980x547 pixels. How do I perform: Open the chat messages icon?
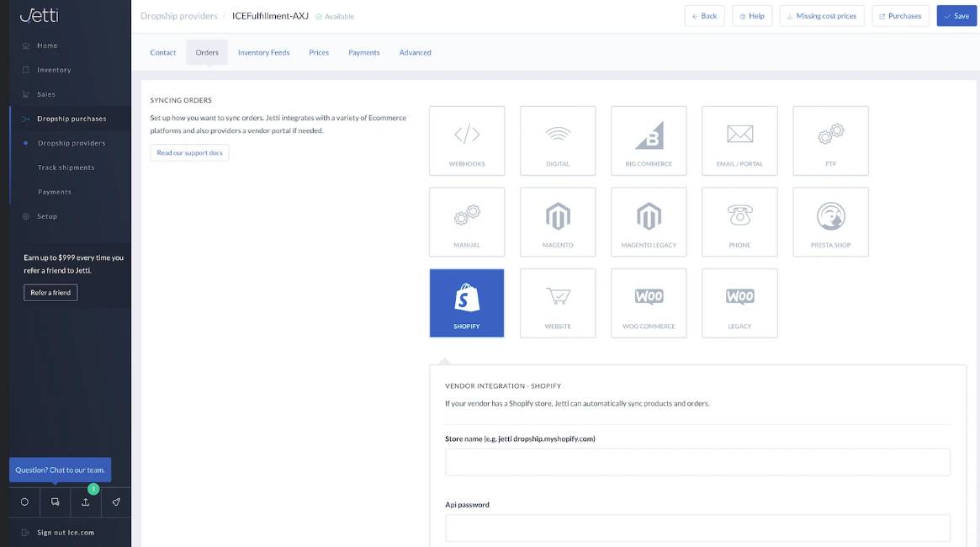pos(55,502)
